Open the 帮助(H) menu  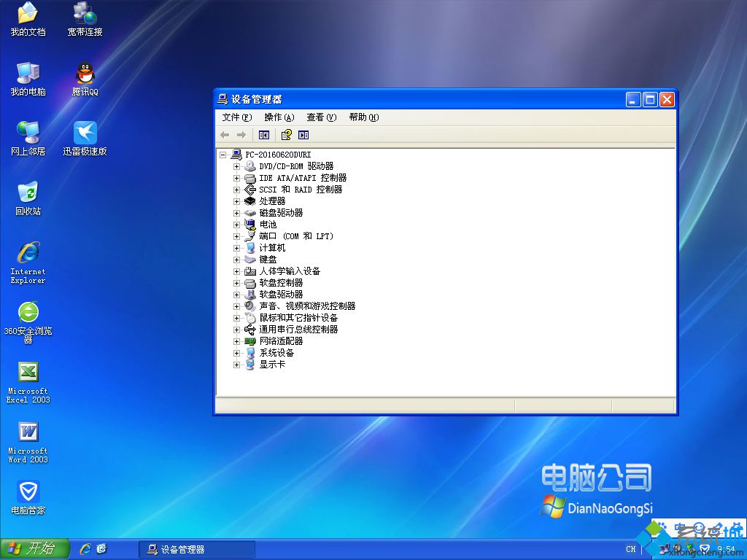coord(364,117)
